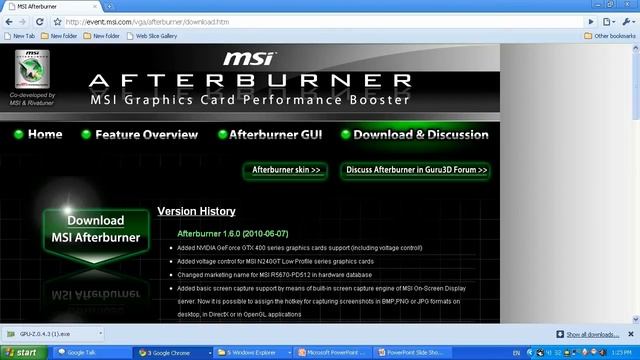This screenshot has width=640, height=360.
Task: Click the page scrollbar down arrow
Action: (x=636, y=320)
